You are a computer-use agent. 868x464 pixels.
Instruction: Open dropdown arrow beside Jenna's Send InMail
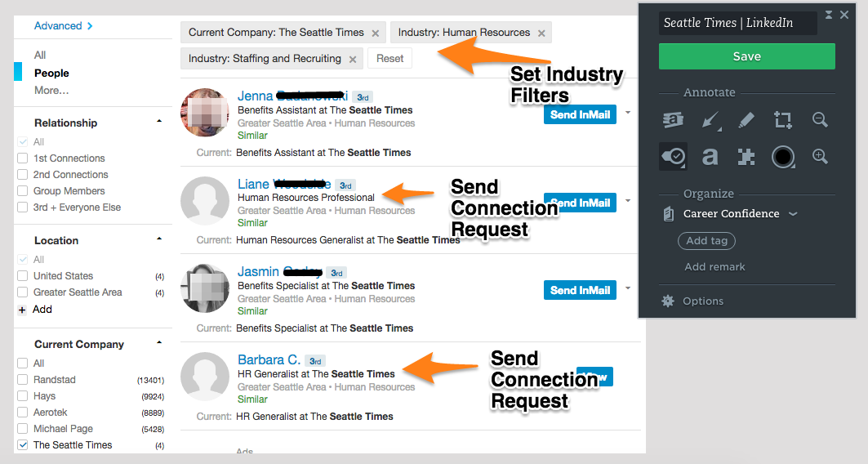[x=628, y=112]
